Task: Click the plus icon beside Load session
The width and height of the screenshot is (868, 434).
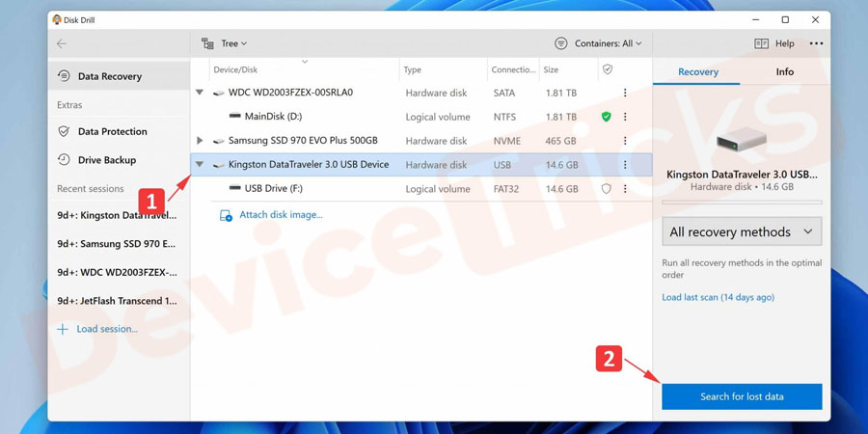Action: (x=63, y=330)
